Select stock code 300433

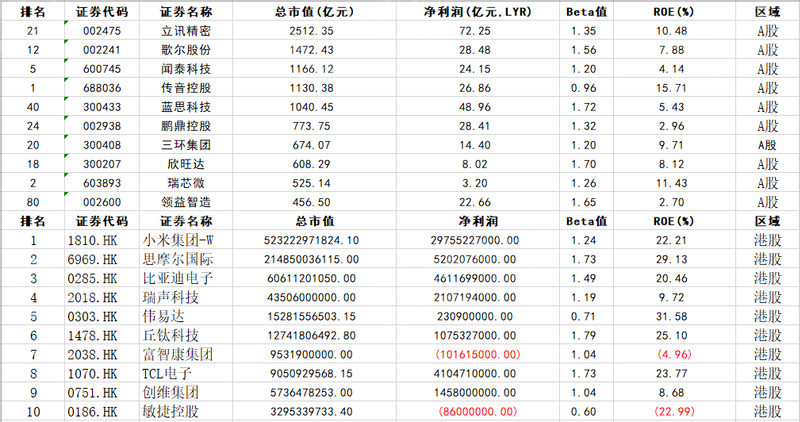(102, 107)
